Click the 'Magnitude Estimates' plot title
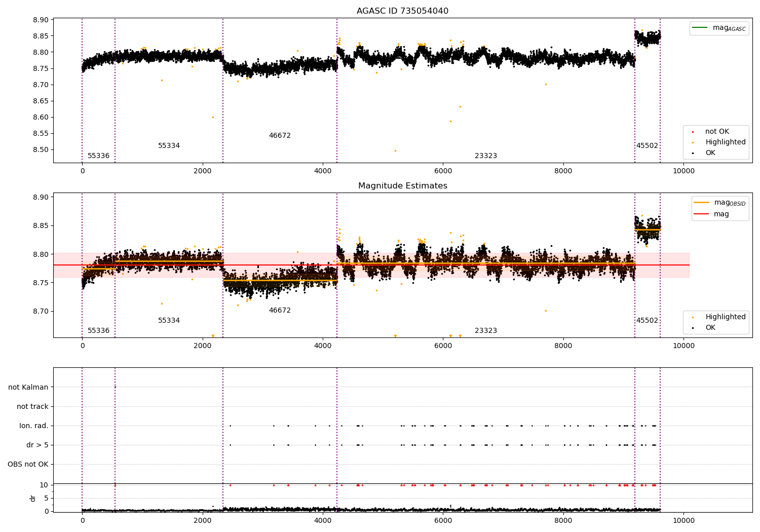Screen dimensions: 760x532 pos(402,186)
